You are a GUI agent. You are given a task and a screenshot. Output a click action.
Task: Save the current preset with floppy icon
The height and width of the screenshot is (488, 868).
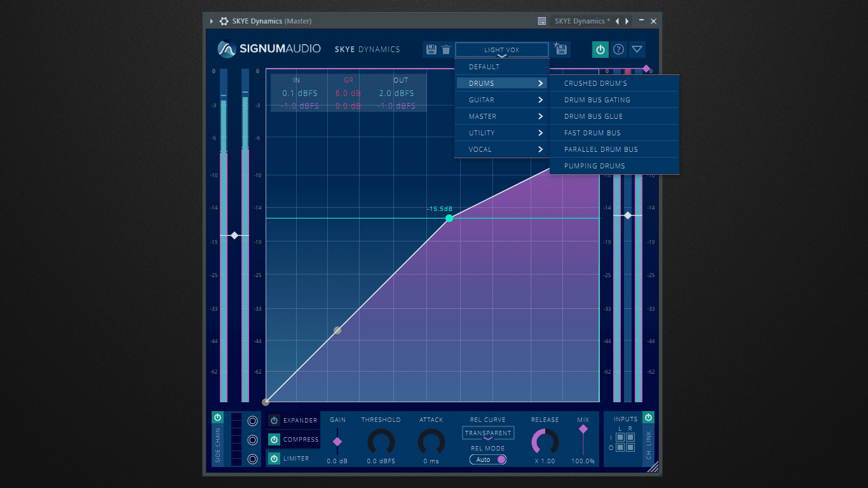click(431, 50)
